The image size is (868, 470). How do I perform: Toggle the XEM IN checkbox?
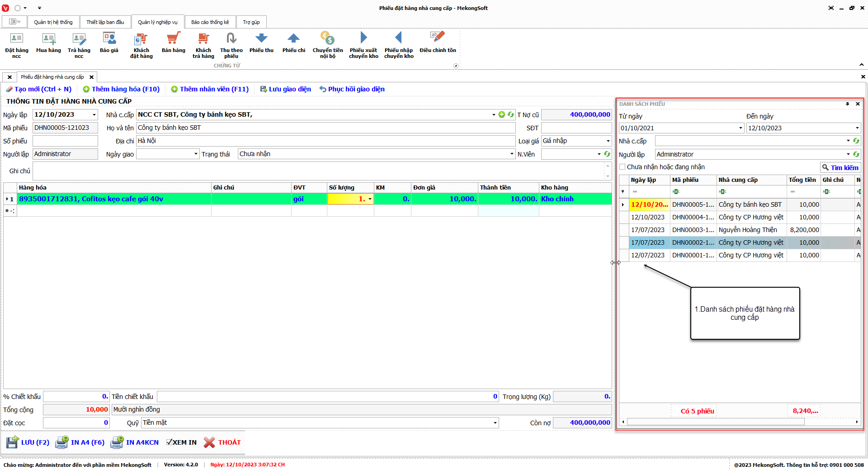point(170,442)
